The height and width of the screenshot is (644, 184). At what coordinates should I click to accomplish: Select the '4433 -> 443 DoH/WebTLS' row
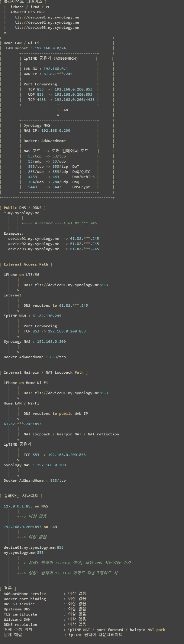coord(61,177)
